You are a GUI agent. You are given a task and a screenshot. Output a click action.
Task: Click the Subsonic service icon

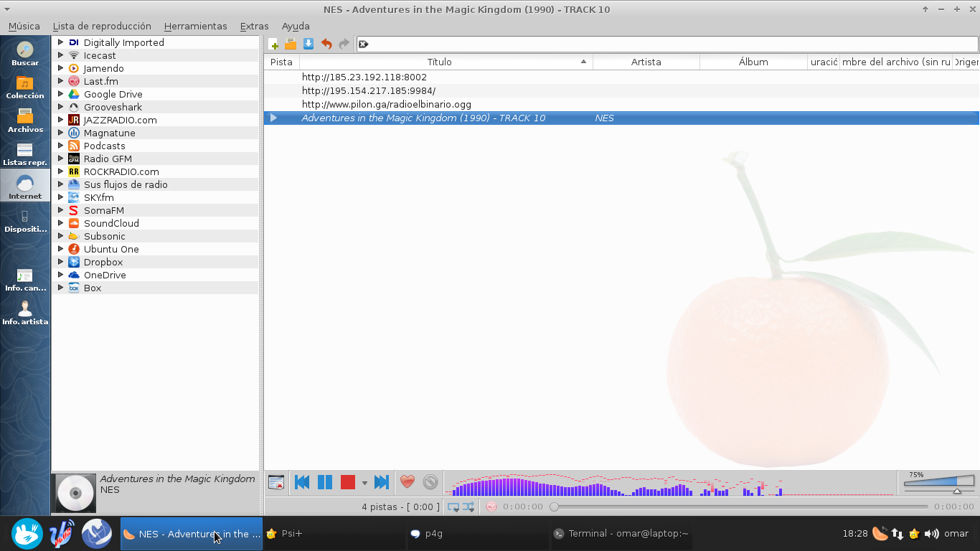pyautogui.click(x=73, y=236)
